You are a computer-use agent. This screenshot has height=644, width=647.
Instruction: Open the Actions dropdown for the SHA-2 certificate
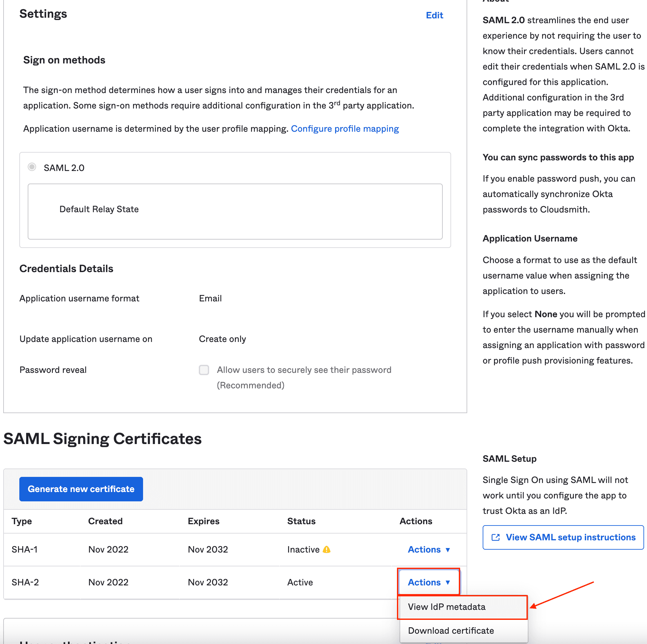[424, 582]
